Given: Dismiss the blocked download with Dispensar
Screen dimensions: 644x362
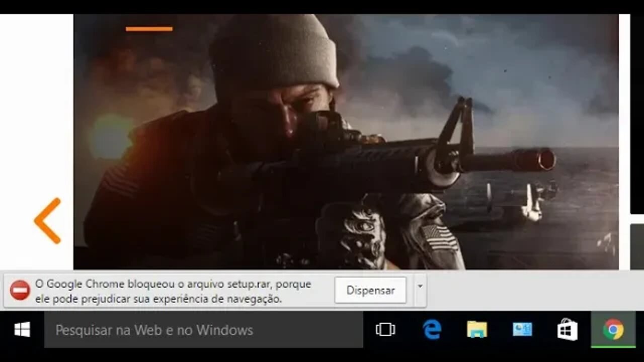Looking at the screenshot, I should (x=370, y=290).
